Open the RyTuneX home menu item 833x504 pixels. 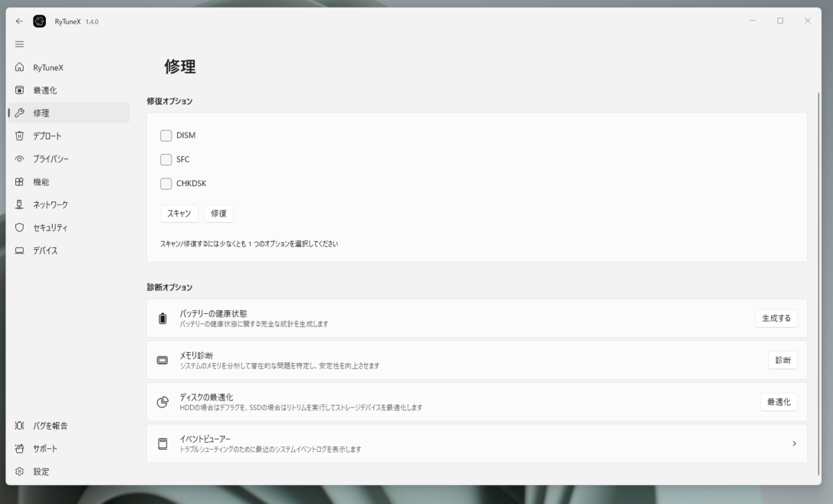(69, 67)
